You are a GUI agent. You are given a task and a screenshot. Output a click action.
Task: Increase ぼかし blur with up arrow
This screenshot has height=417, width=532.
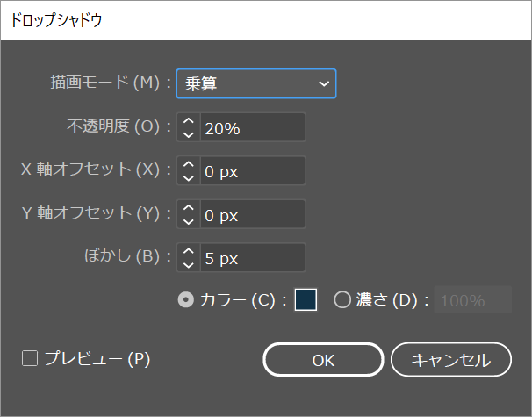coord(189,252)
